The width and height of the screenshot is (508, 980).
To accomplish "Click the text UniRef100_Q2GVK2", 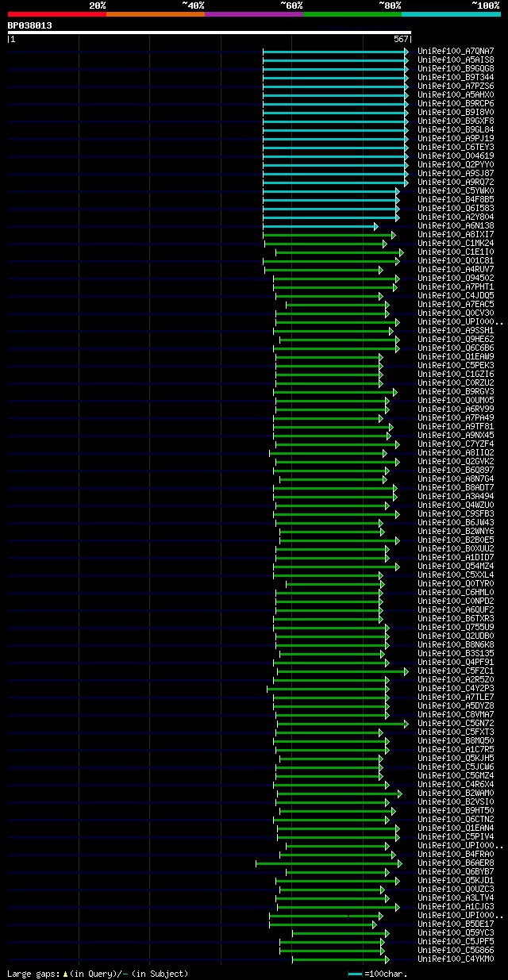I will (456, 461).
